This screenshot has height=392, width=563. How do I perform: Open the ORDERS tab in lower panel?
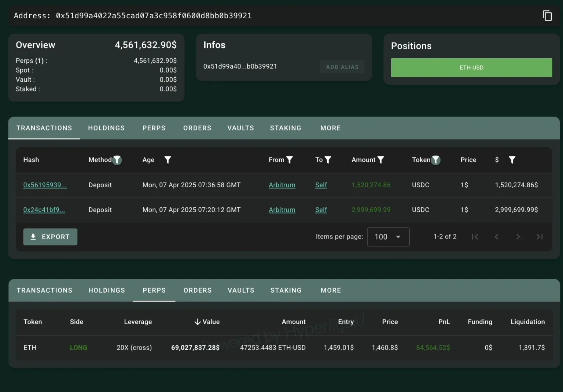click(198, 290)
